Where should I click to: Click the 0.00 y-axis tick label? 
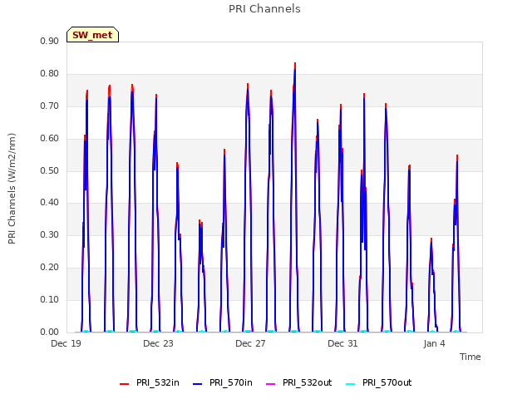point(50,332)
